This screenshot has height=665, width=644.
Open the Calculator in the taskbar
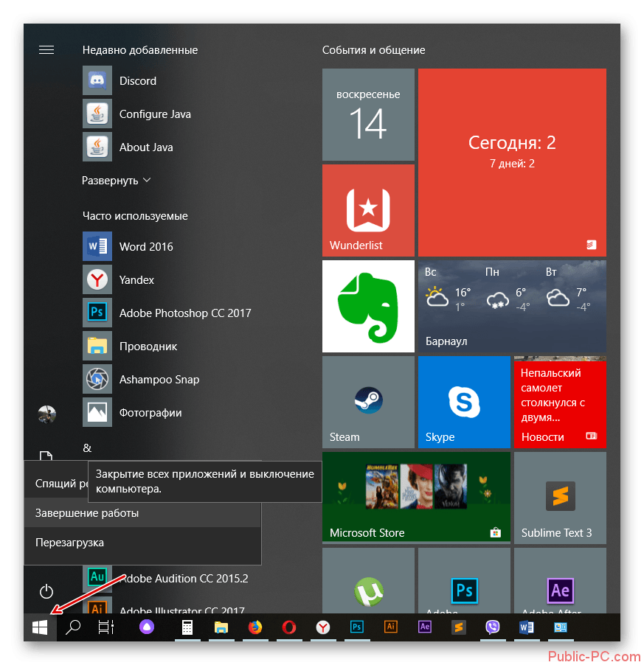(187, 627)
